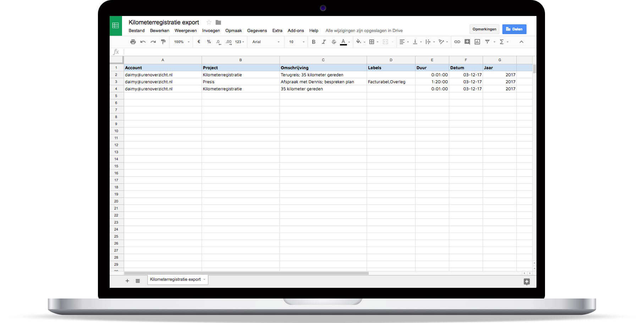This screenshot has height=323, width=644.
Task: Open the Bewerken menu
Action: point(160,31)
